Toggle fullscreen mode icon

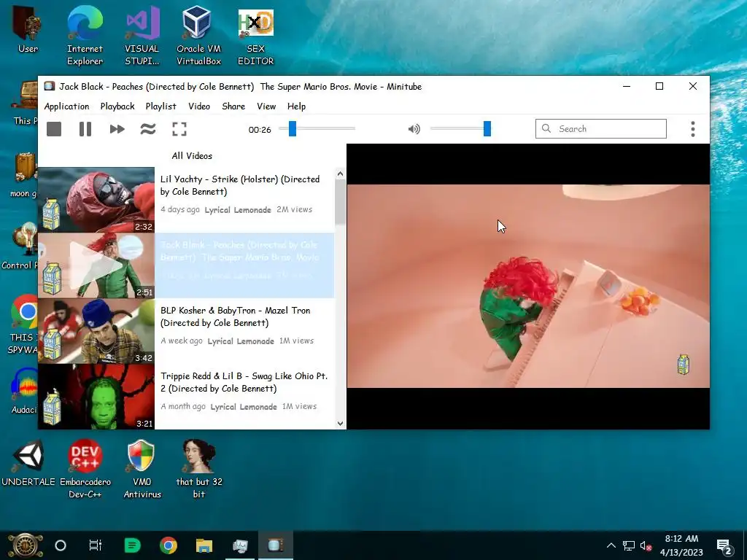pos(179,129)
